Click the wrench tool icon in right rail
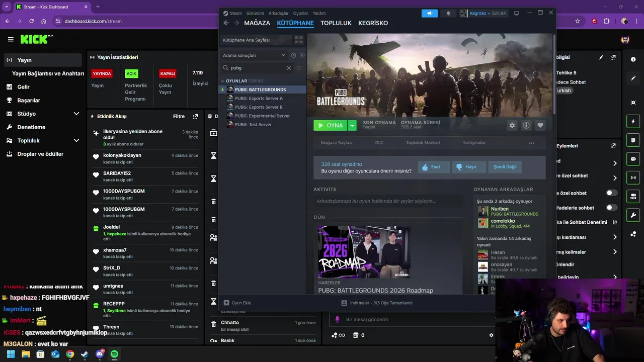The image size is (644, 362). tap(633, 215)
